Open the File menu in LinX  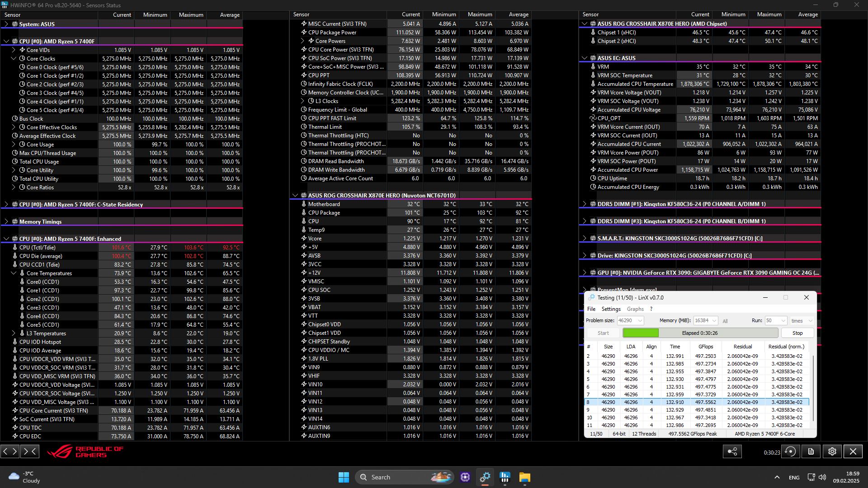[x=591, y=309]
